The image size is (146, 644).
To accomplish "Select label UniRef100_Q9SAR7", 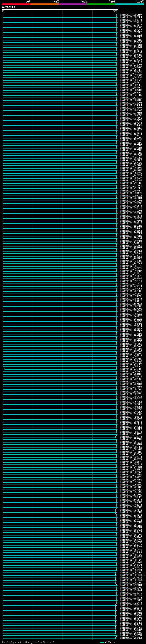I will coord(131,364).
